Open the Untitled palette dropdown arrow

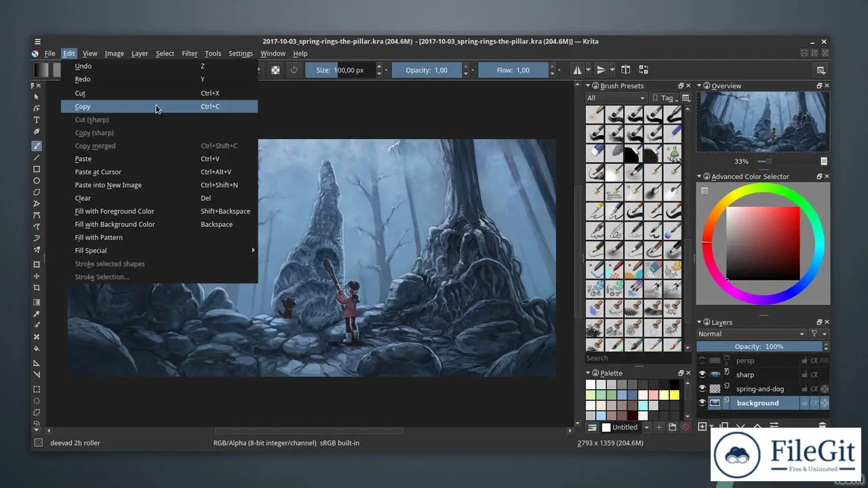click(646, 427)
